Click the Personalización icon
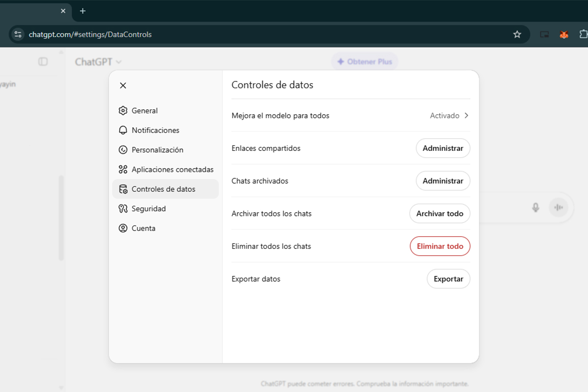 click(123, 150)
